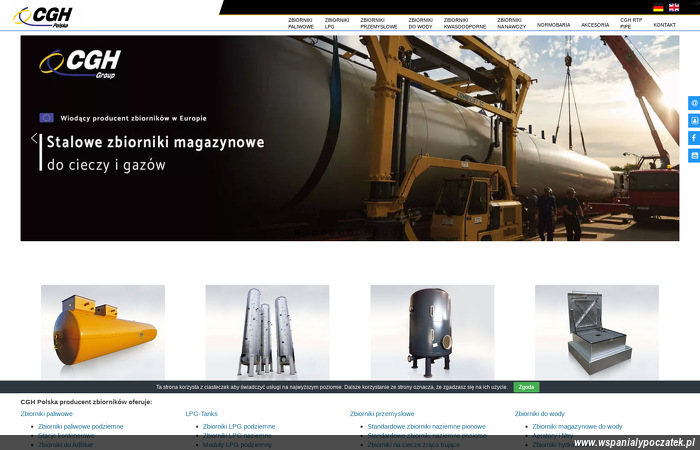Follow the Zbiorniki do AdBlue link
The height and width of the screenshot is (450, 700).
(x=65, y=445)
